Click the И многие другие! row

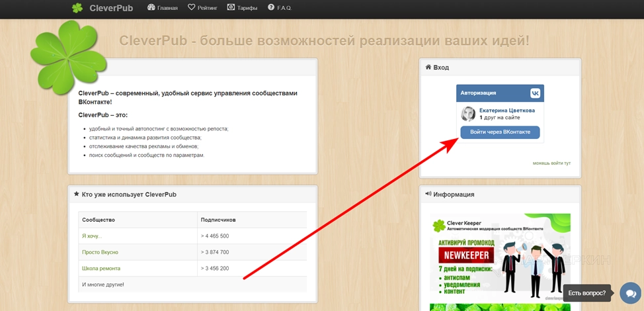[192, 285]
